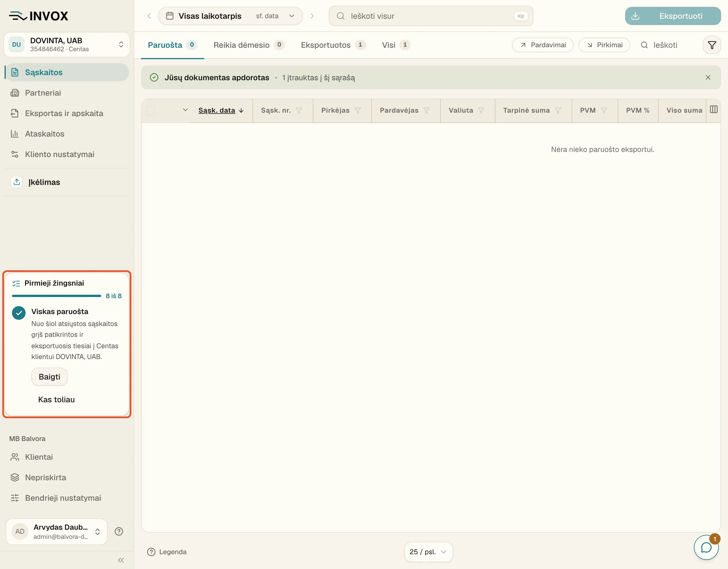Go to next period with right arrow
This screenshot has height=569, width=728.
[312, 16]
